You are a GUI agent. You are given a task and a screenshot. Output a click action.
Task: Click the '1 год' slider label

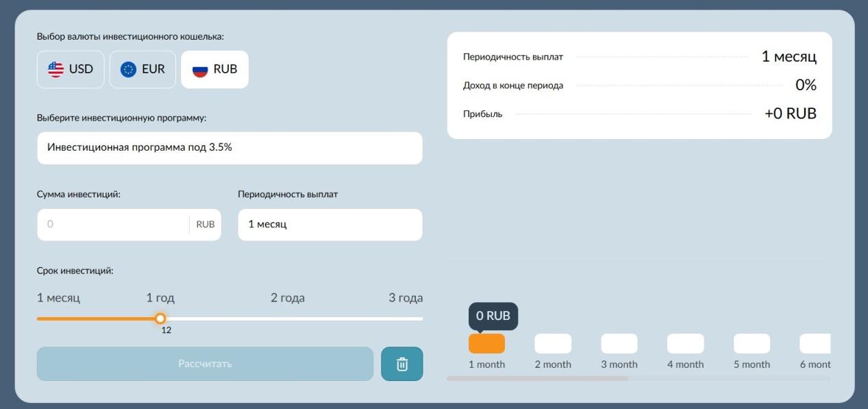pyautogui.click(x=160, y=298)
